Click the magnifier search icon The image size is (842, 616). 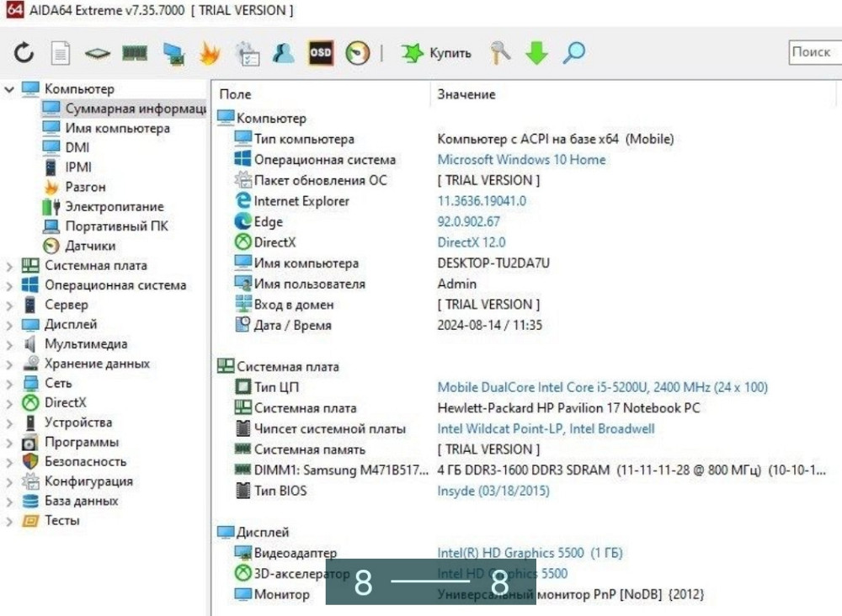coord(573,53)
